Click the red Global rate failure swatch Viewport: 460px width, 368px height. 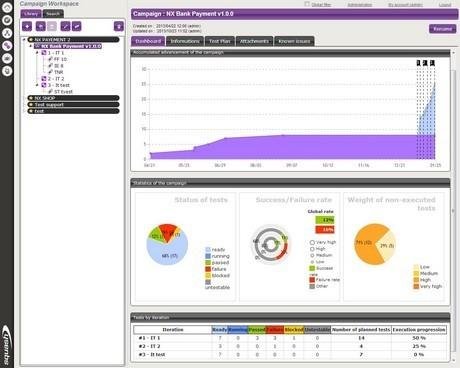pyautogui.click(x=325, y=229)
